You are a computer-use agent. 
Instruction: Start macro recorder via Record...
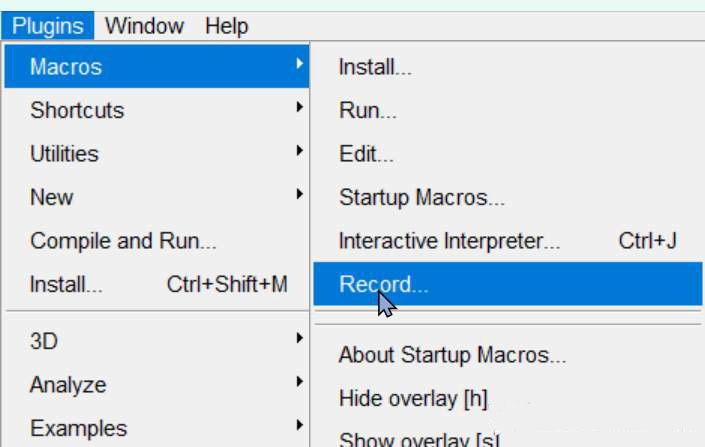(x=508, y=284)
